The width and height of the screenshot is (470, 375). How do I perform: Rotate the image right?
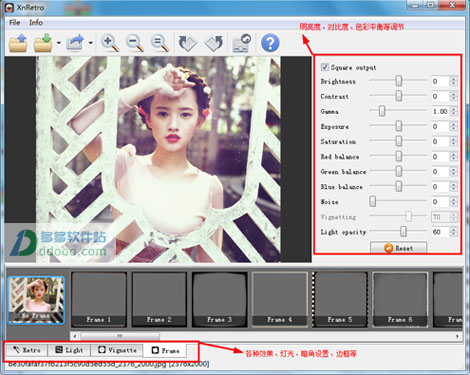click(214, 43)
